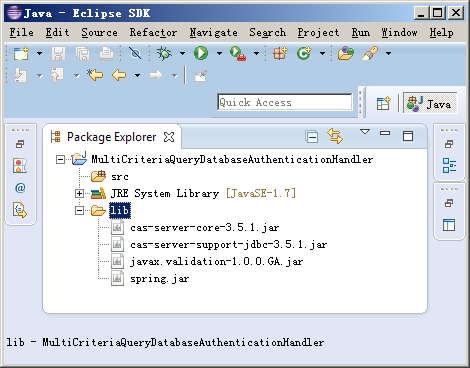Click the Last Edit Location icon
The image size is (470, 368).
click(95, 75)
